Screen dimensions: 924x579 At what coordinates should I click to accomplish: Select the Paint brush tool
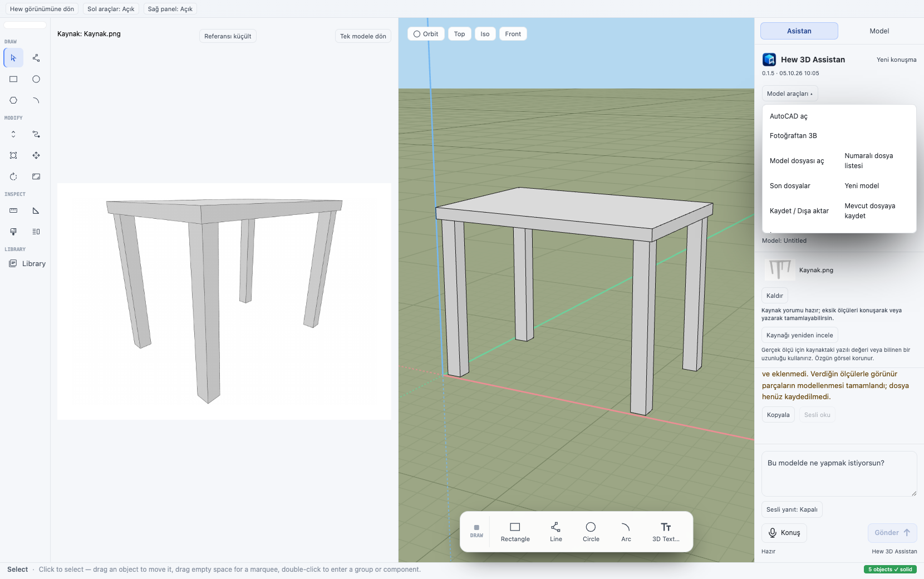(13, 232)
